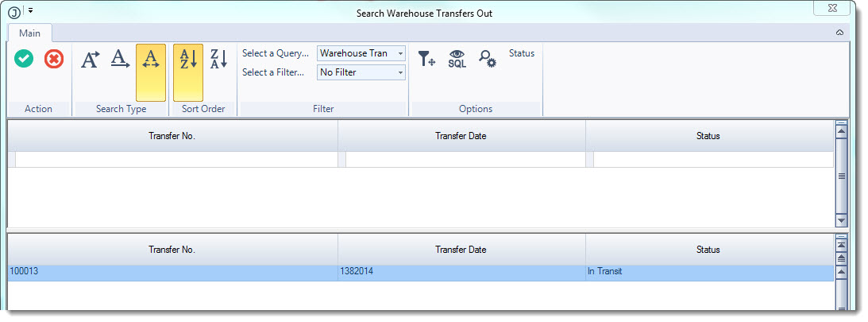Sort by upper Status column header
The image size is (868, 322).
[708, 136]
